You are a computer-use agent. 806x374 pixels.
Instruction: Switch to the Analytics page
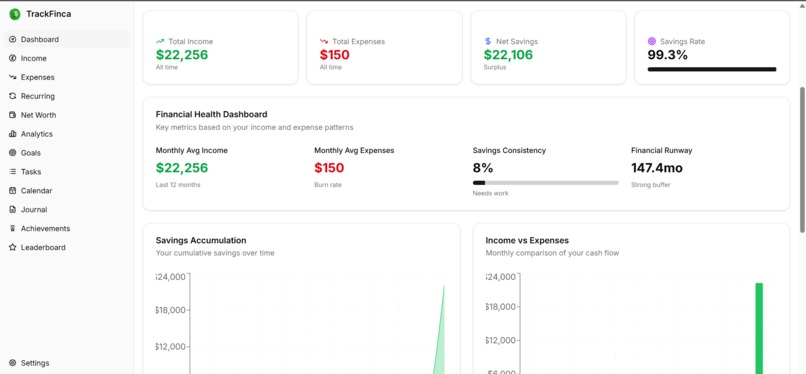pyautogui.click(x=67, y=134)
